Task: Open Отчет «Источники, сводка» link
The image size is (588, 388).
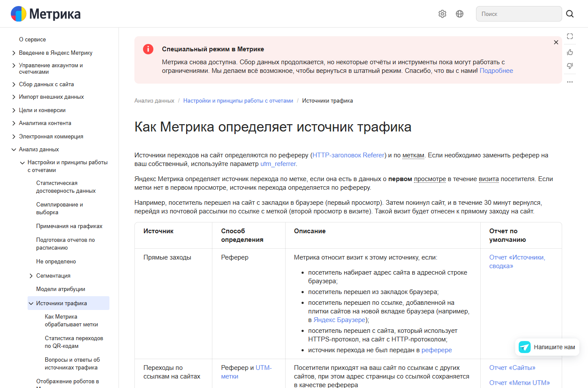Action: [x=517, y=262]
